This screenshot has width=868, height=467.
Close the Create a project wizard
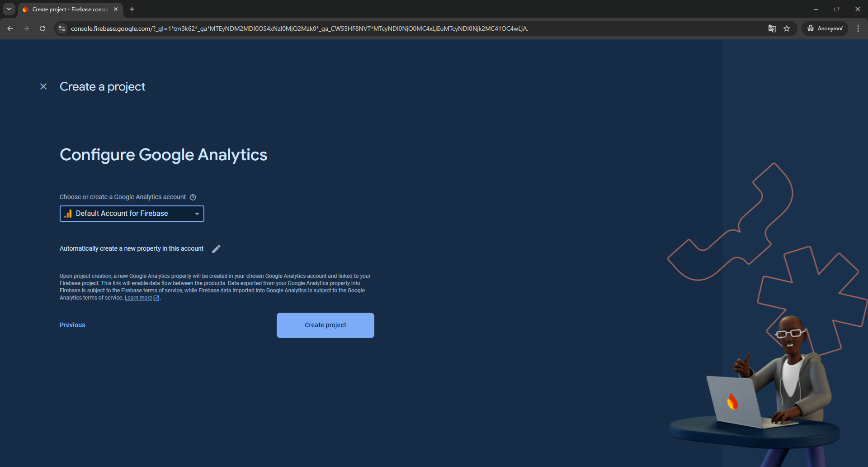coord(43,86)
